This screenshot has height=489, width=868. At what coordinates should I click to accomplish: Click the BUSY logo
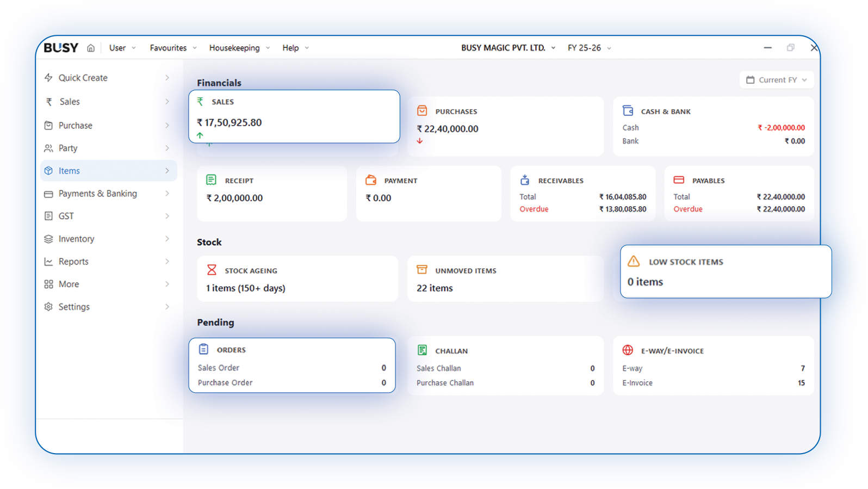(x=61, y=48)
